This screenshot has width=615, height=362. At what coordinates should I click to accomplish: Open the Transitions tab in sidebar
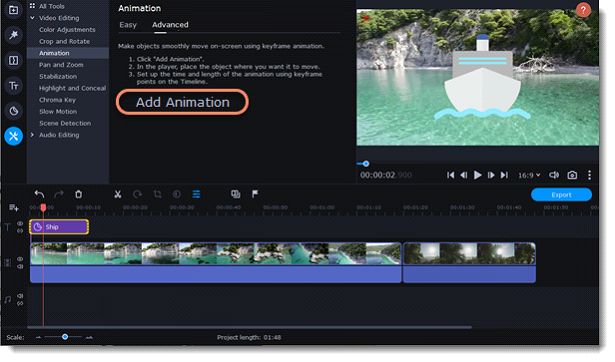13,60
